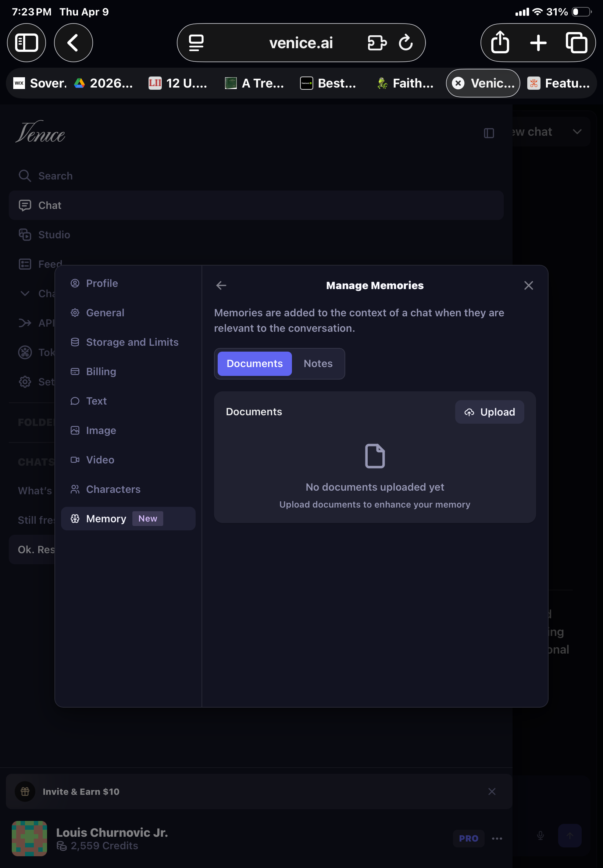Send message with arrow button

(x=570, y=836)
